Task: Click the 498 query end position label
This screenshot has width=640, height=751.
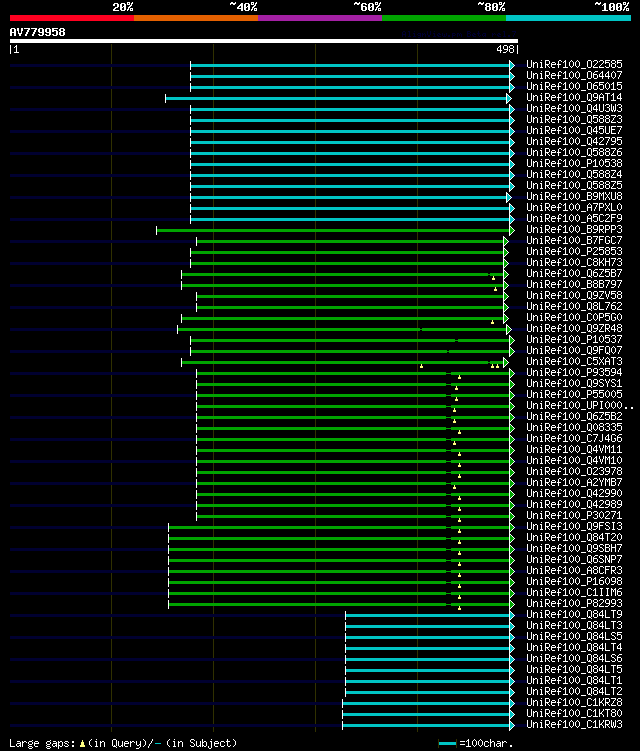Action: point(505,49)
